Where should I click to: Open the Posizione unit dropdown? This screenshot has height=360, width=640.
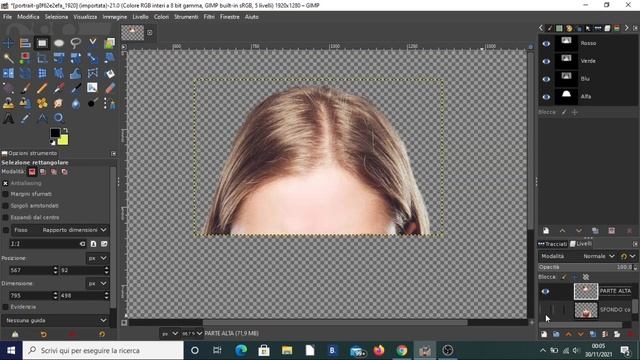point(97,258)
